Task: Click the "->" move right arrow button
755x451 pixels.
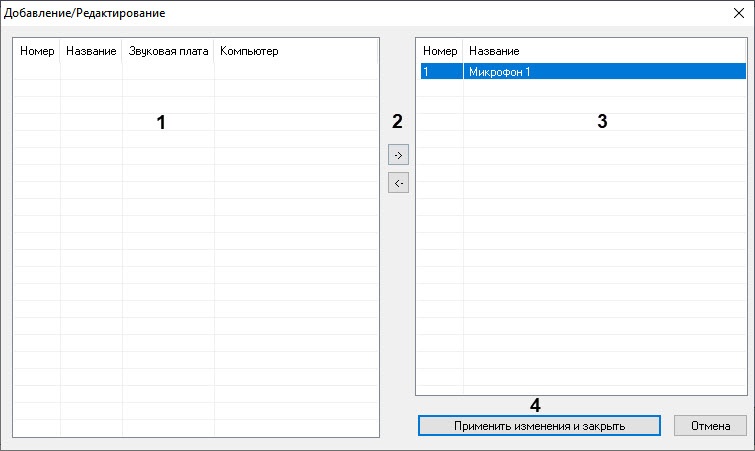Action: point(398,156)
